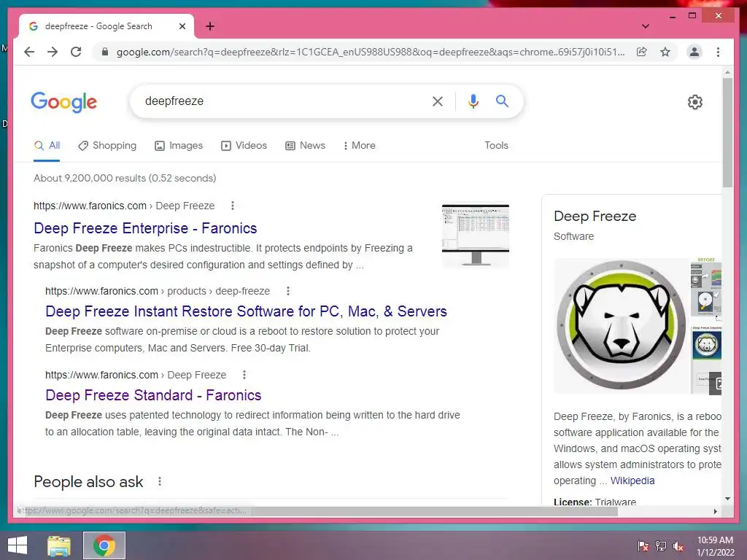Open the small bear logo side thumbnail
The width and height of the screenshot is (747, 560).
tap(706, 344)
